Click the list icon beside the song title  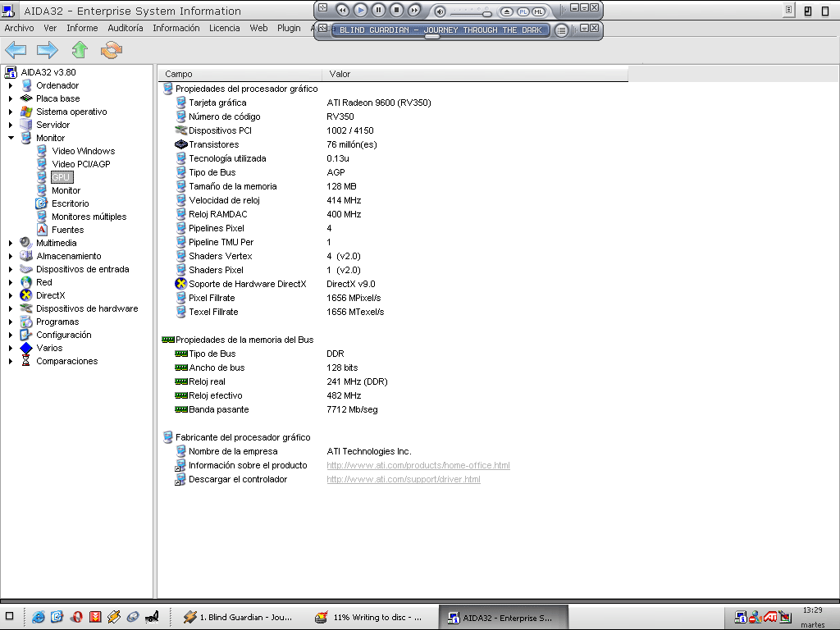(561, 30)
